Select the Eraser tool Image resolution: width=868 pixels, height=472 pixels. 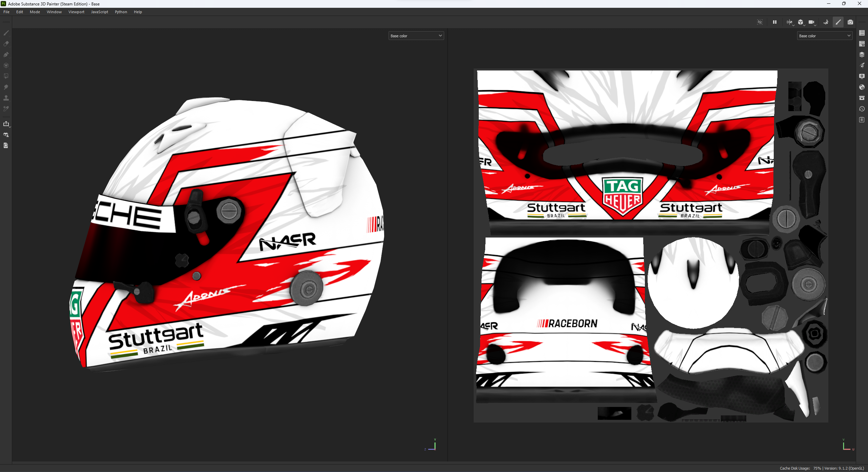[x=6, y=44]
